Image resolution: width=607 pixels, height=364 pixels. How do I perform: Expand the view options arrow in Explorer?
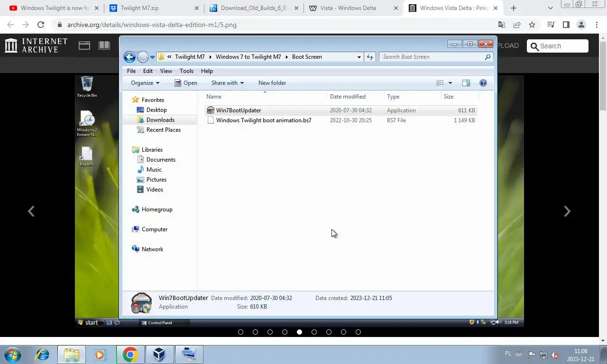click(x=450, y=83)
